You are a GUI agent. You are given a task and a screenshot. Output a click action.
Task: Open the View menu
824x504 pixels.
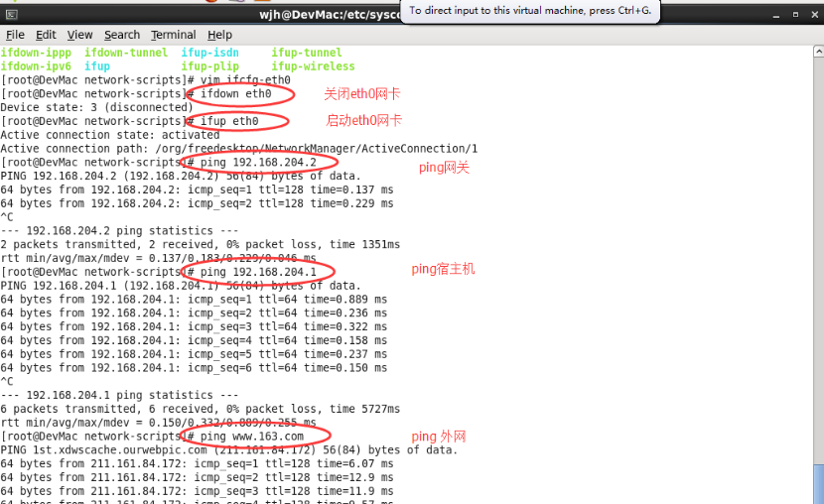[x=79, y=35]
